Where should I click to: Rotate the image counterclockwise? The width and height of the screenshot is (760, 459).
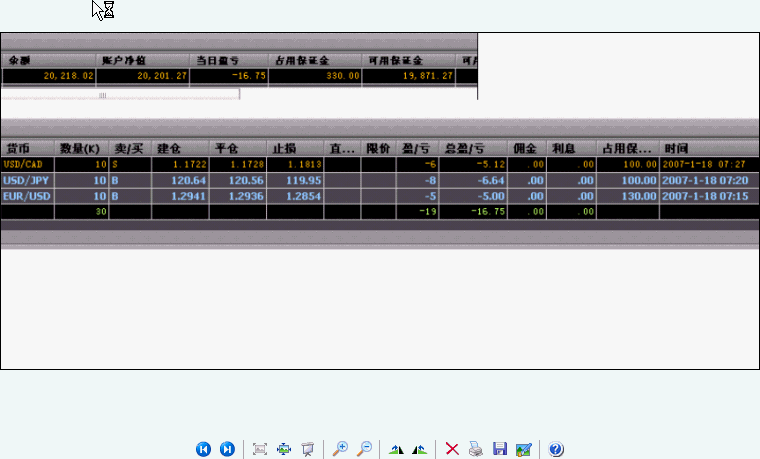[420, 450]
